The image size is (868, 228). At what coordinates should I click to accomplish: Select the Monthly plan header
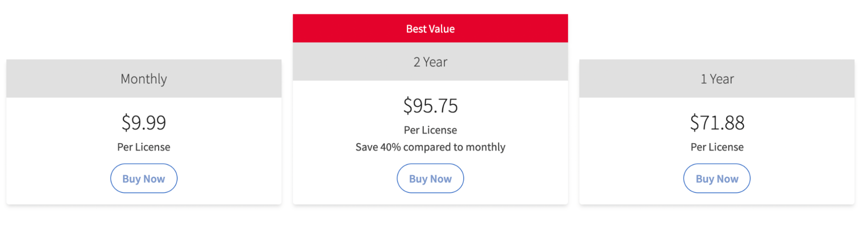pos(144,79)
